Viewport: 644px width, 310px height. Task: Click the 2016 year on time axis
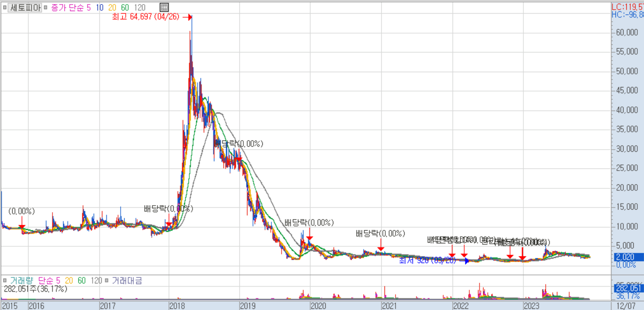click(x=36, y=305)
